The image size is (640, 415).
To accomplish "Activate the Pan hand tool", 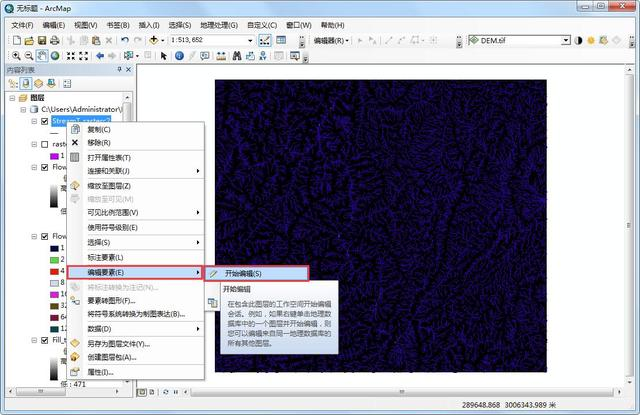I will coord(42,55).
